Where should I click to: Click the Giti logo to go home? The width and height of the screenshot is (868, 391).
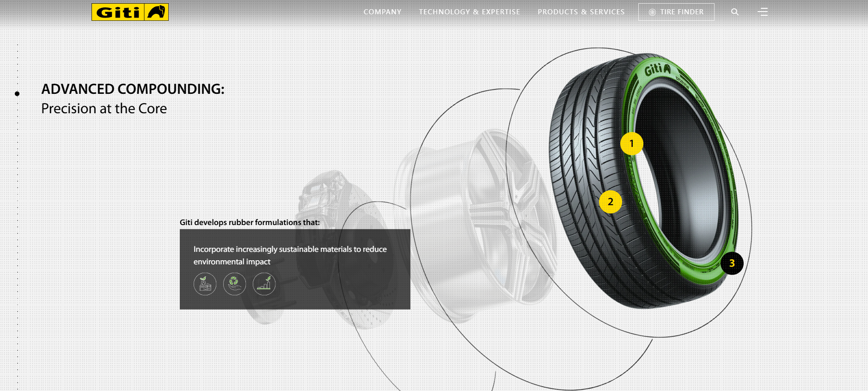(130, 12)
